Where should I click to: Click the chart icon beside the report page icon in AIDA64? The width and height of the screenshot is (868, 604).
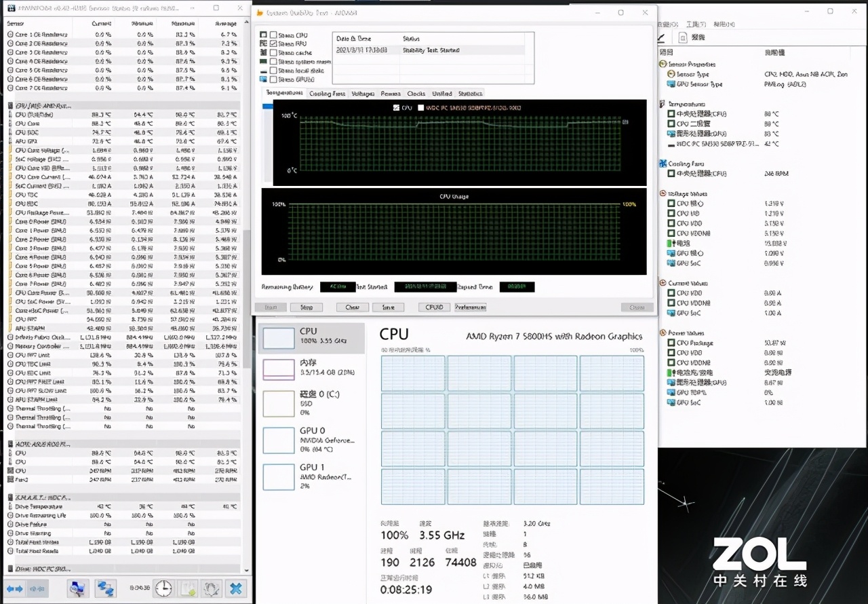click(x=663, y=37)
